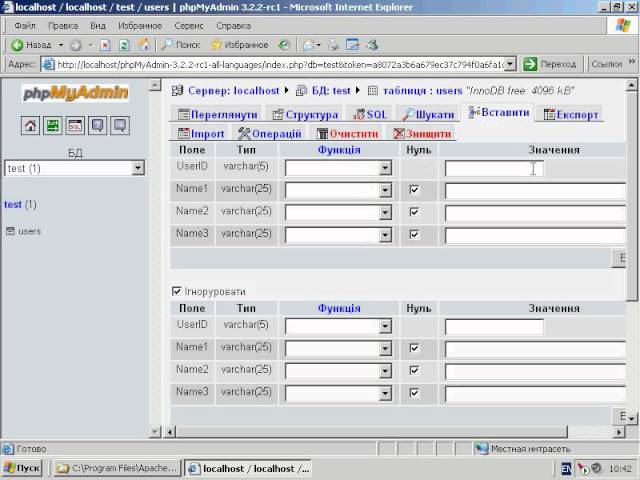This screenshot has width=640, height=480.
Task: Toggle Null checkbox for first Name1 row
Action: 414,190
